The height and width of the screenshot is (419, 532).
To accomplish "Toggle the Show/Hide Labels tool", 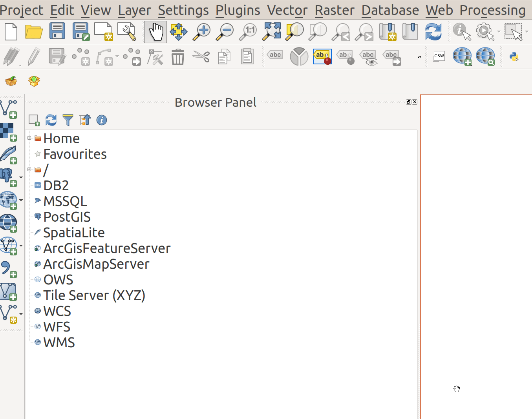I will 369,57.
